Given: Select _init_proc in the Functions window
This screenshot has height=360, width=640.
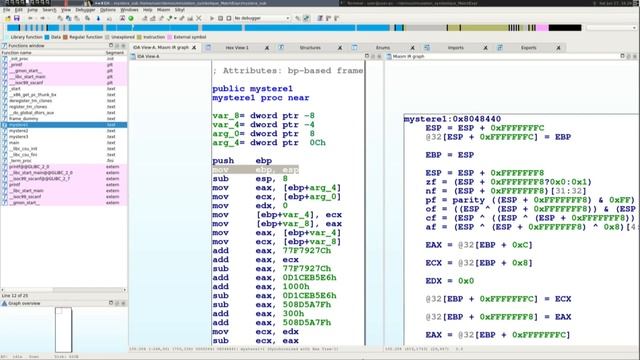Looking at the screenshot, I should [x=64, y=59].
